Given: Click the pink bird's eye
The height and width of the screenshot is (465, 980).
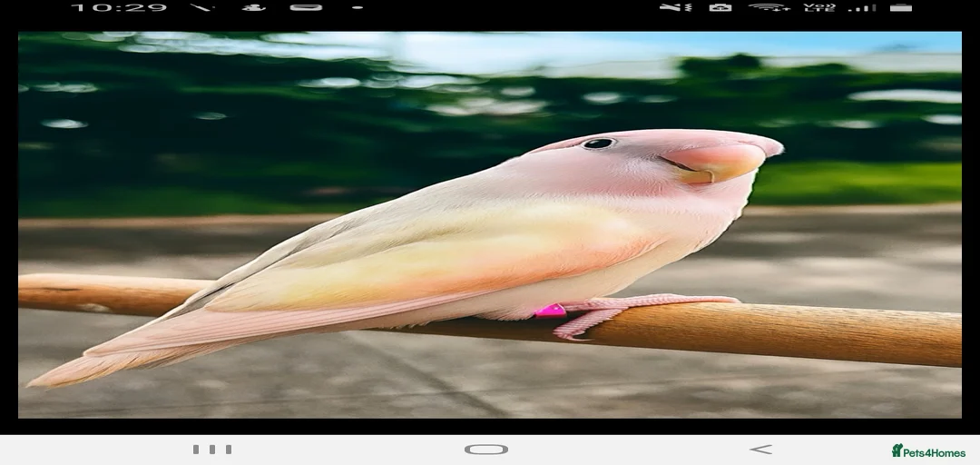Looking at the screenshot, I should [597, 143].
